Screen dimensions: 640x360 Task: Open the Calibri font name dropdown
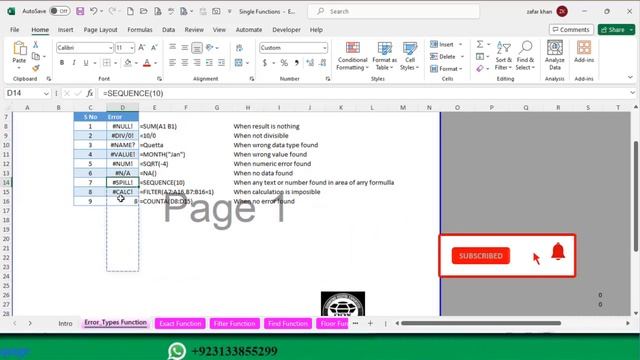click(x=110, y=48)
